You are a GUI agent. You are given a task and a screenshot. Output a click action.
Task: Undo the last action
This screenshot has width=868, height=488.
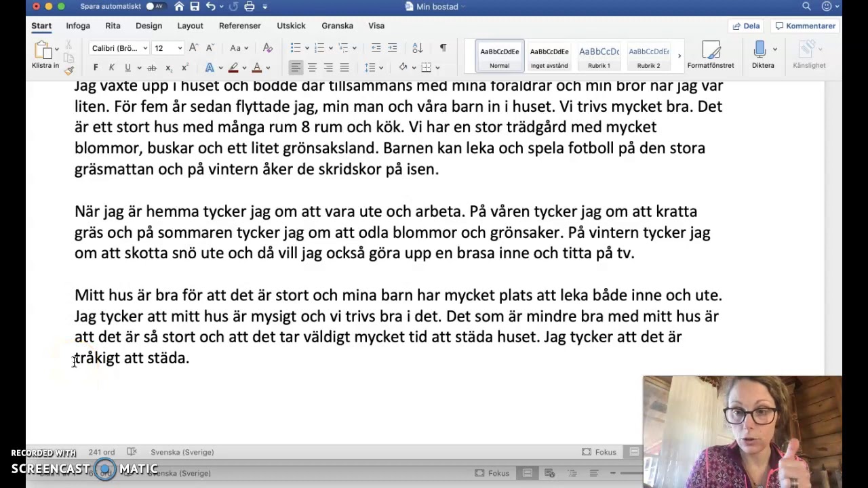(x=210, y=7)
